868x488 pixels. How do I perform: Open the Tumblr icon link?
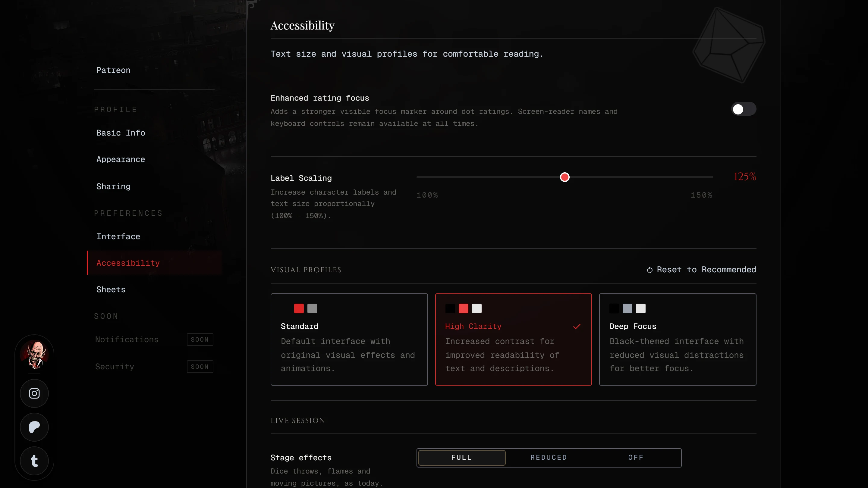(34, 461)
